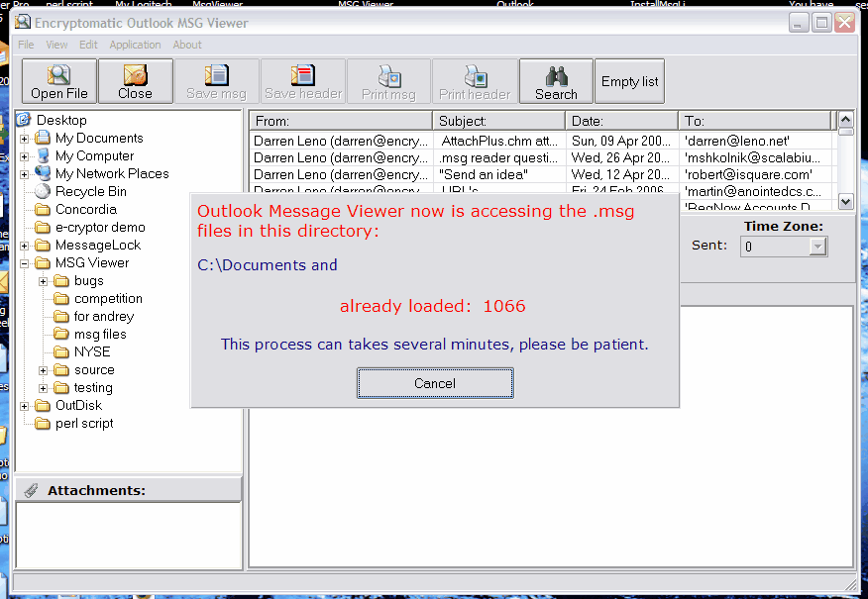The image size is (868, 599).
Task: Click the Print header toolbar button
Action: pos(475,81)
